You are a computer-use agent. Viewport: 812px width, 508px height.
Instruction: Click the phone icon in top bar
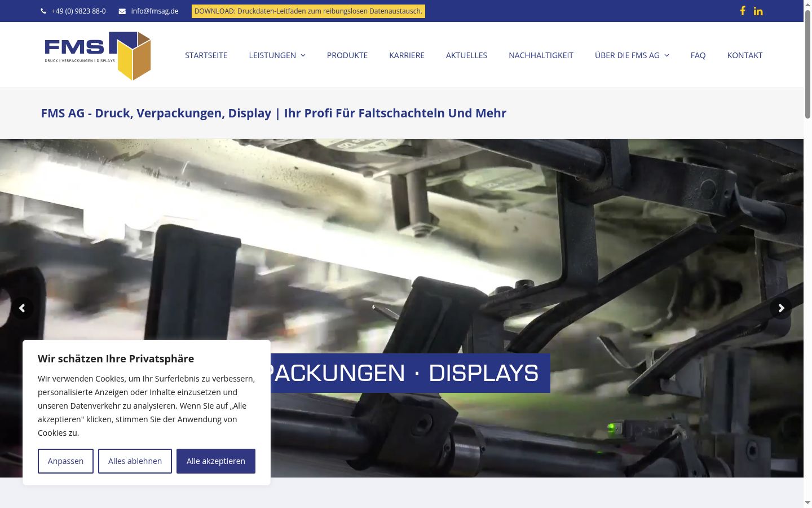click(x=43, y=11)
